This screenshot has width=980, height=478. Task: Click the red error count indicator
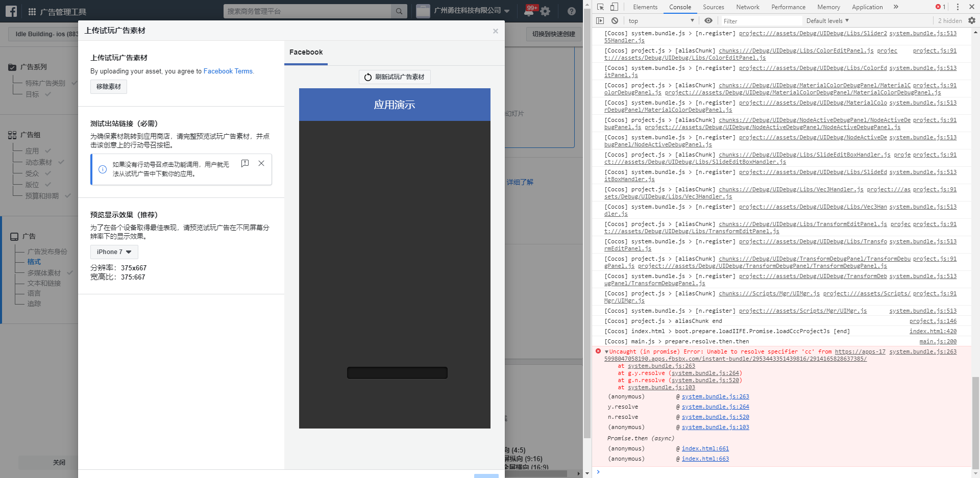tap(940, 7)
